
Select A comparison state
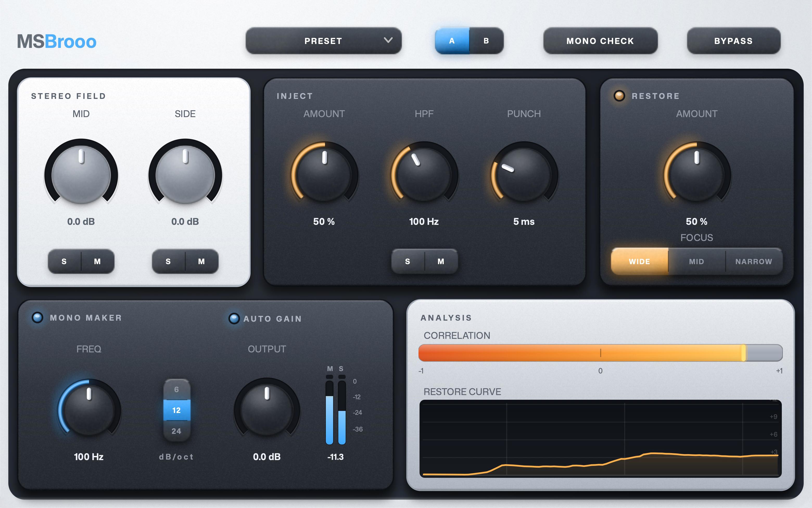452,41
